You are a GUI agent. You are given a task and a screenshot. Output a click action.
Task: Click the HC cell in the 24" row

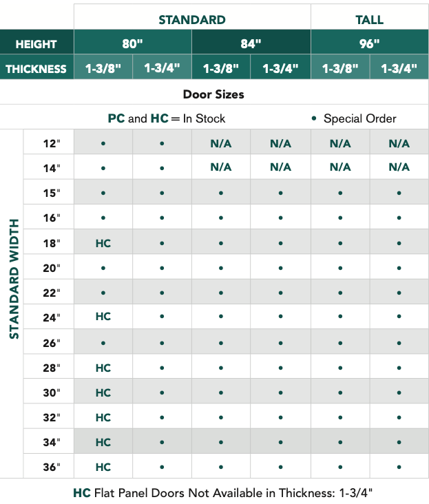[103, 317]
